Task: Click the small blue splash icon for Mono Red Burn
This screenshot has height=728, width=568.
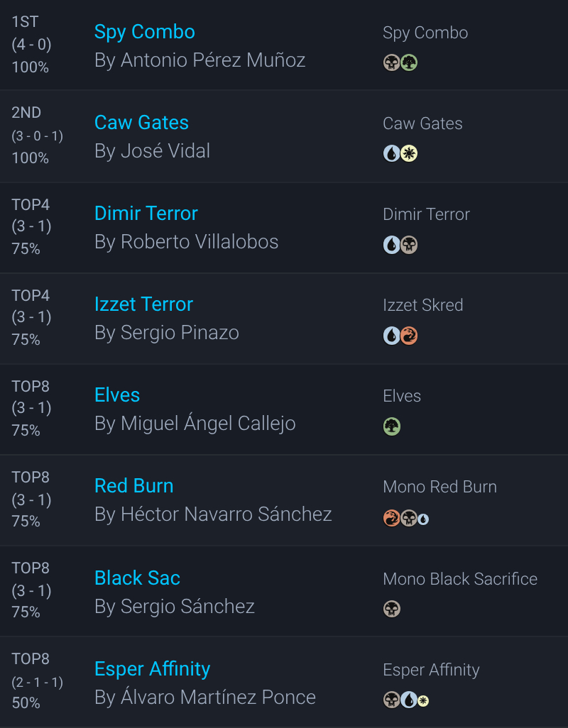Action: pos(423,519)
